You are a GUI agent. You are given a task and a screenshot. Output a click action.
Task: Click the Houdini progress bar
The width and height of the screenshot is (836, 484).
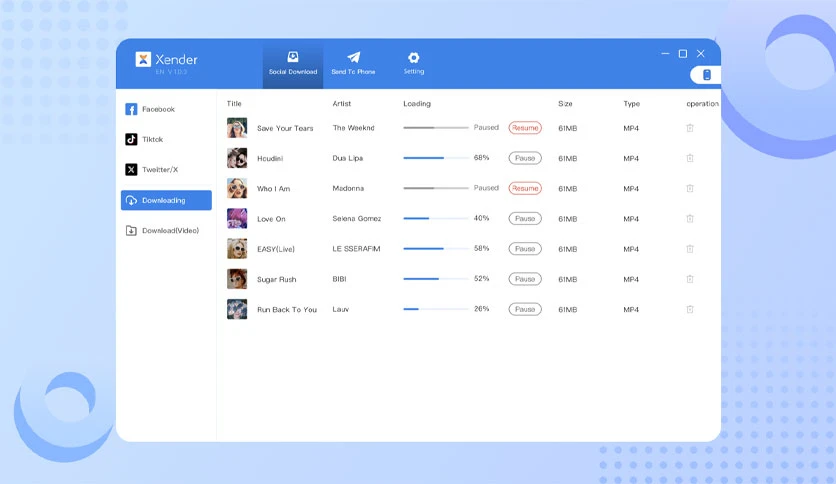[x=436, y=158]
